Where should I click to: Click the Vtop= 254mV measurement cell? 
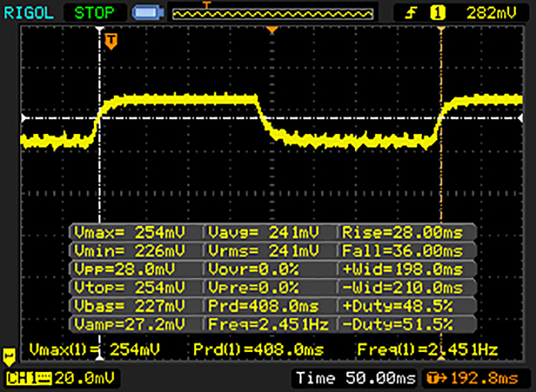[x=136, y=287]
